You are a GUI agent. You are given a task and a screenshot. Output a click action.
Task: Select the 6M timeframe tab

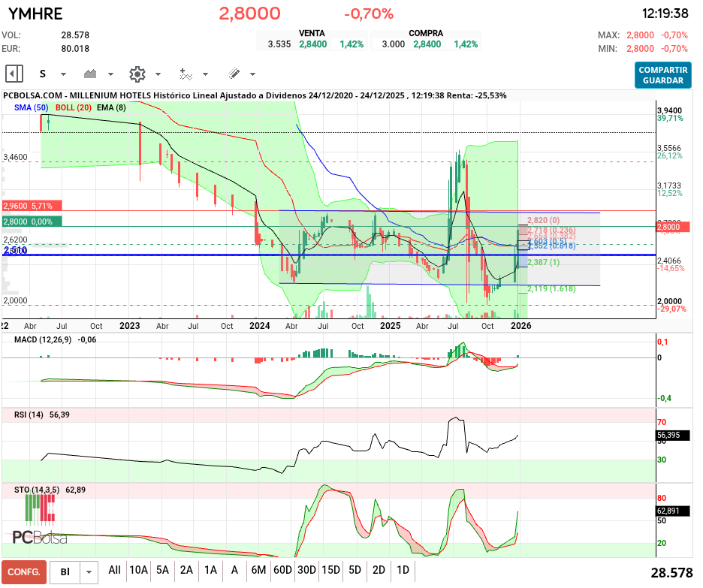click(x=258, y=571)
